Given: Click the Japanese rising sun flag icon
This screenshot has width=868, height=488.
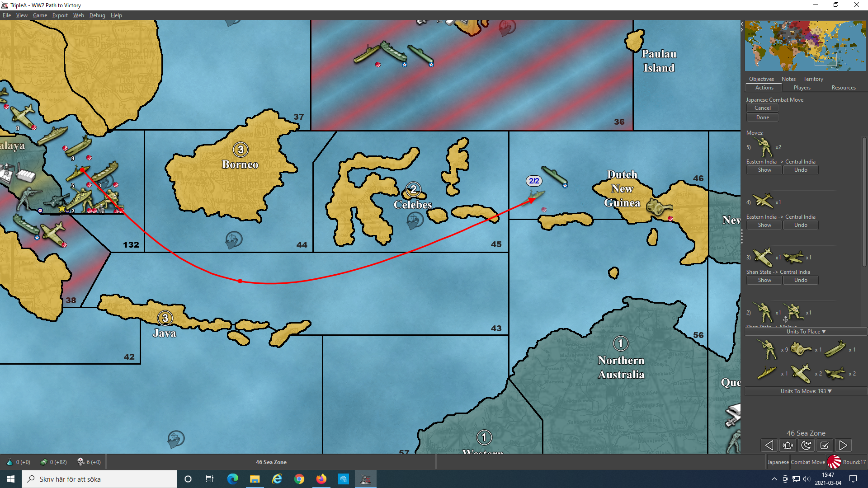Looking at the screenshot, I should click(x=834, y=462).
